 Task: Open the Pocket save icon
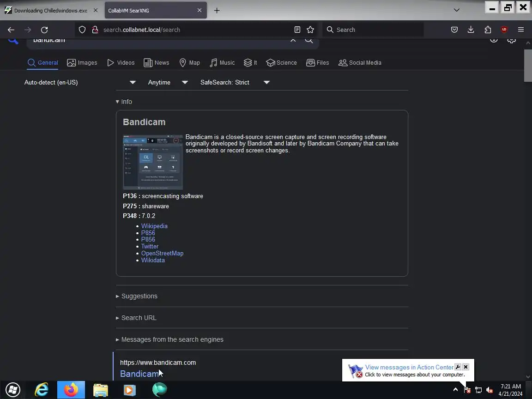[454, 30]
